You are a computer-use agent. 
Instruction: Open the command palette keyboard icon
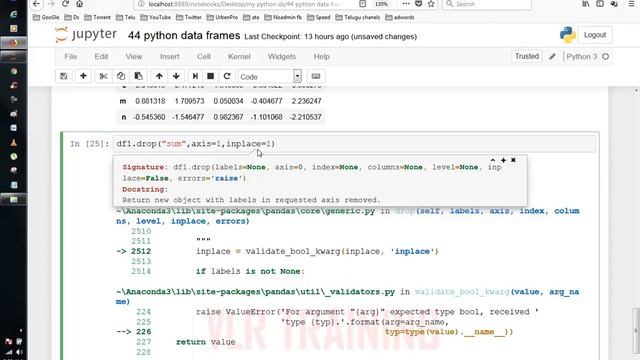click(x=316, y=76)
